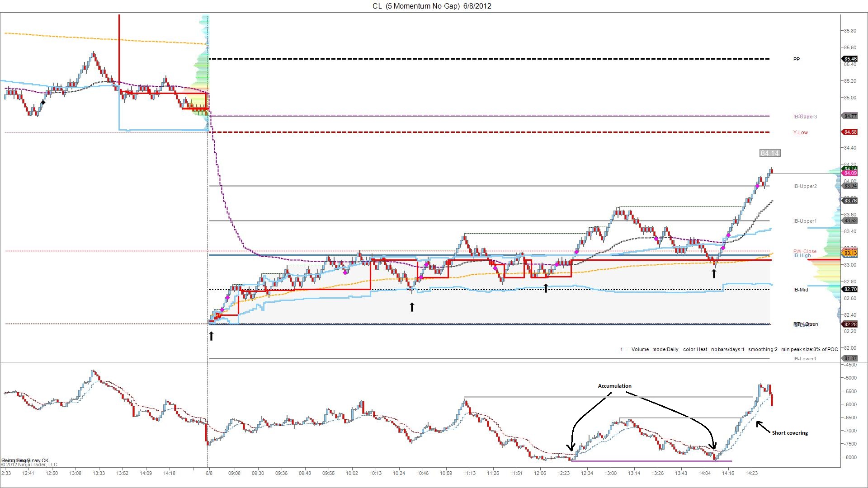Click the red 84.58 price tag

849,132
